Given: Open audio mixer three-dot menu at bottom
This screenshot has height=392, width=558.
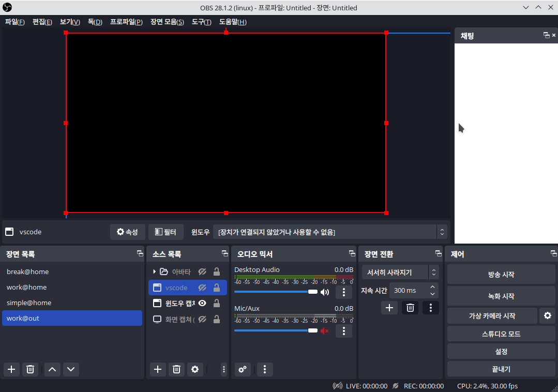Looking at the screenshot, I should (265, 369).
